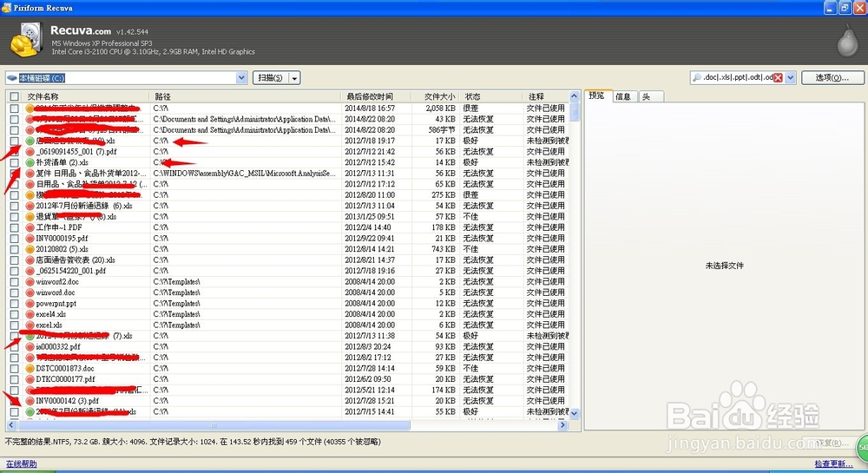Viewport: 868px width, 473px height.
Task: Click the Piriform pear logo
Action: tap(847, 41)
